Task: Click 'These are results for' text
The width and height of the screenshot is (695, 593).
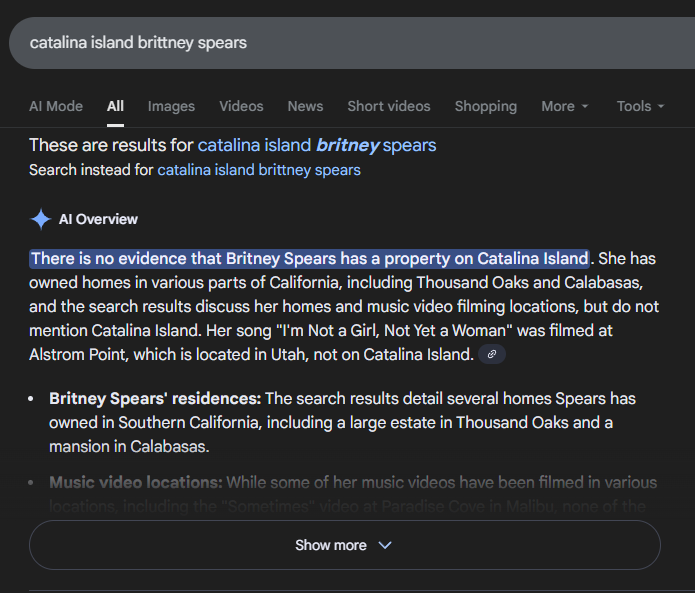Action: [x=111, y=145]
